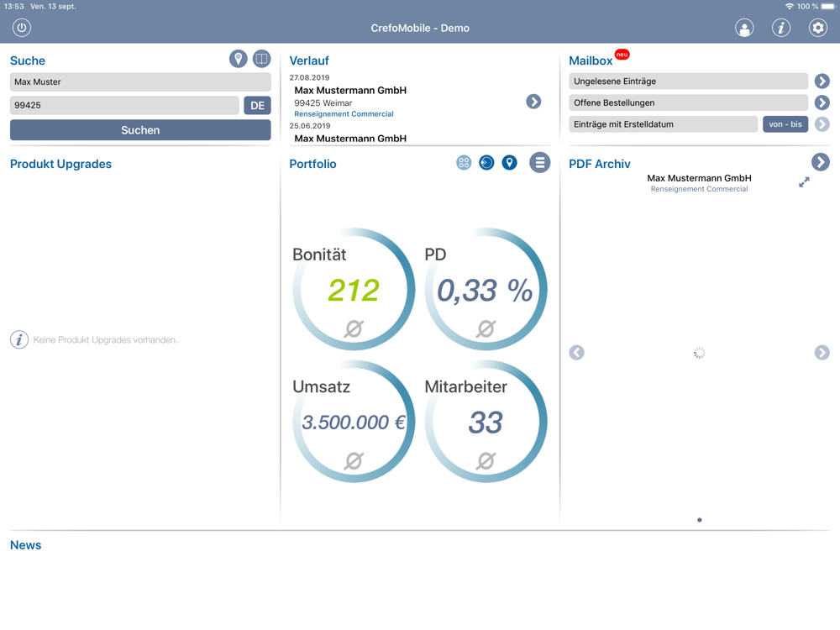Click the 'Max Muster' name search field
This screenshot has width=840, height=630.
coord(140,81)
